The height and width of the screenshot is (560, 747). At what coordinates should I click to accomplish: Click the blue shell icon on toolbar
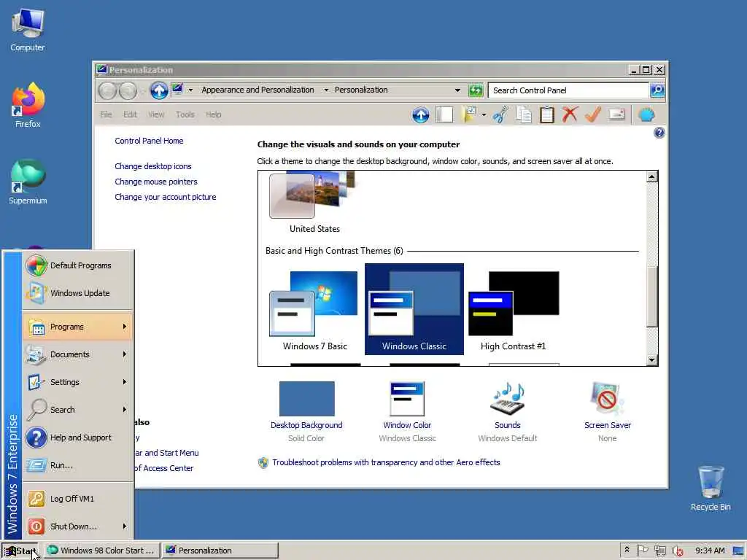click(646, 114)
